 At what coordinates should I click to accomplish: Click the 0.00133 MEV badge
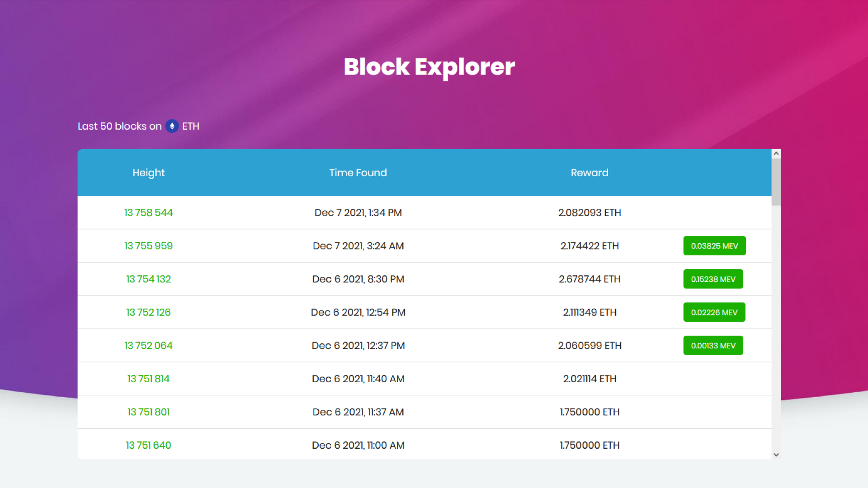(x=713, y=346)
